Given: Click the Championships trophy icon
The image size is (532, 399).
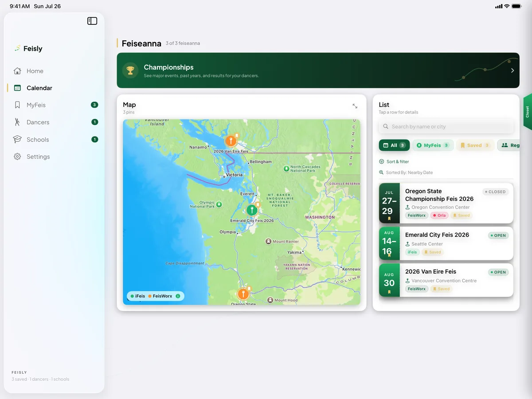Looking at the screenshot, I should click(x=130, y=70).
